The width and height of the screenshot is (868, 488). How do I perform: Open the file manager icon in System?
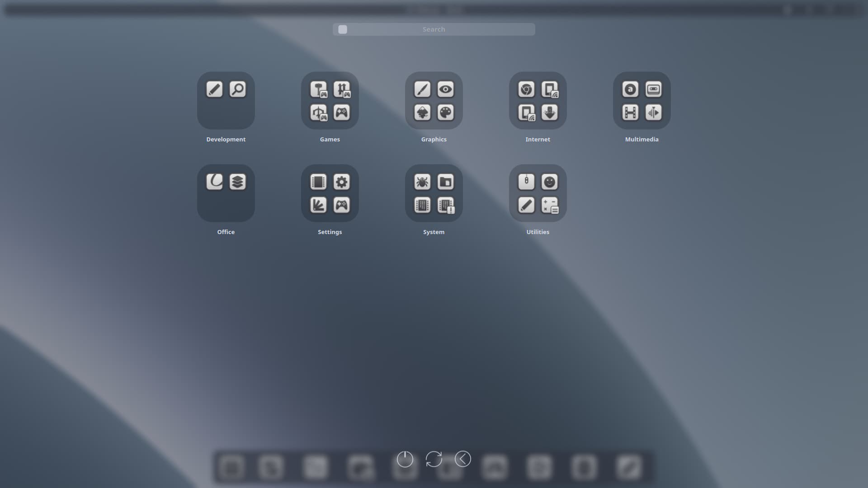click(x=446, y=182)
